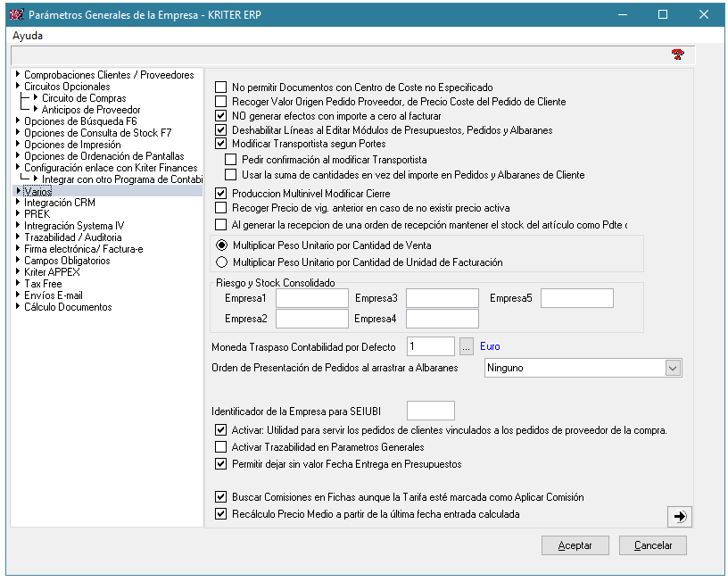Expand the Integración CRM tree arrow
The image size is (728, 582).
pyautogui.click(x=18, y=203)
